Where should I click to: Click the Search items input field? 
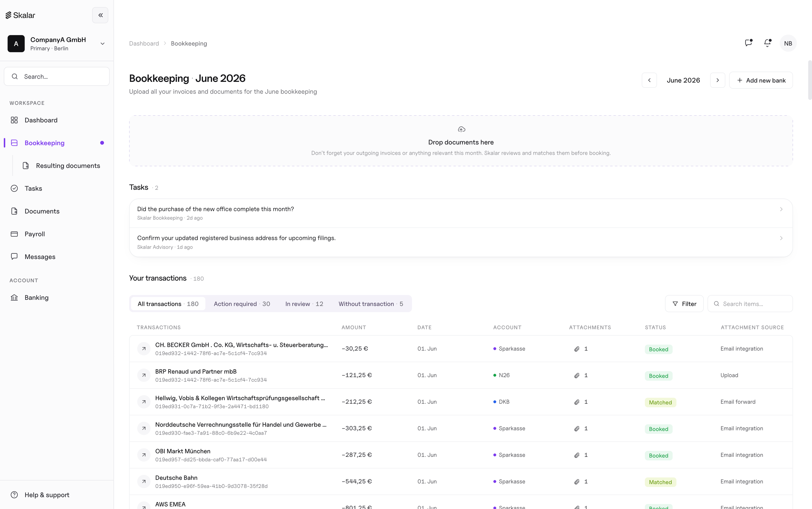pyautogui.click(x=750, y=304)
